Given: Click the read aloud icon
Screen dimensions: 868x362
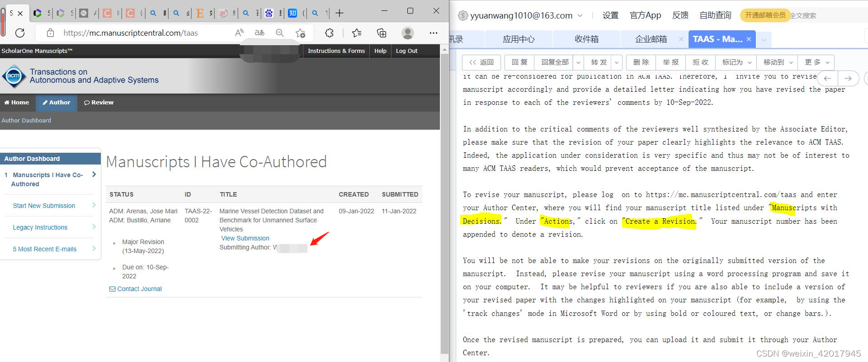Looking at the screenshot, I should 240,33.
